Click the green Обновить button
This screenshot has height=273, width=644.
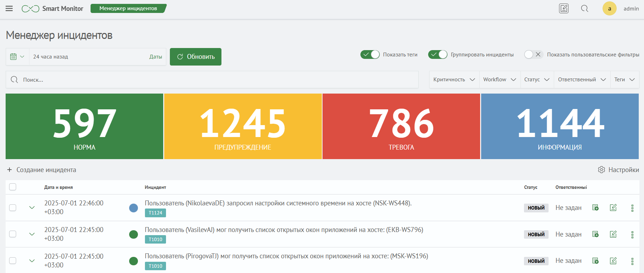[195, 57]
